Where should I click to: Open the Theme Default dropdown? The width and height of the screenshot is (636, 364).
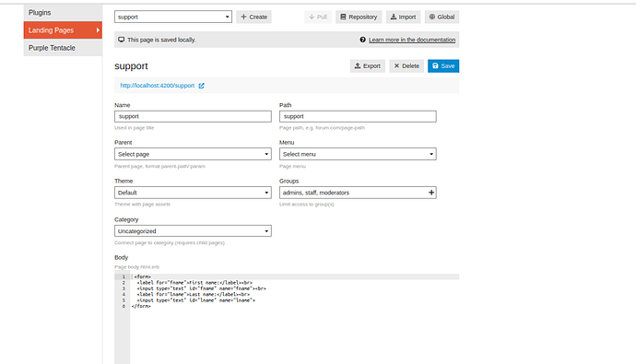[x=193, y=193]
